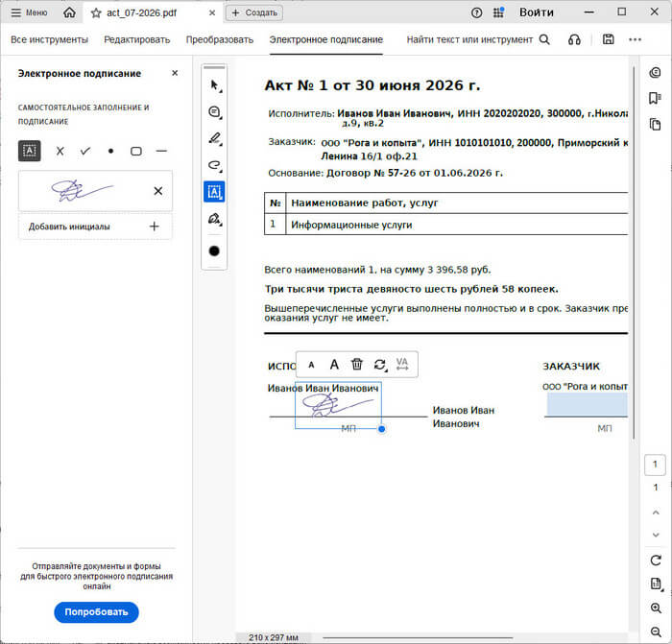Go to the previous page with the up chevron
Screen dimensions: 672x644
[656, 513]
